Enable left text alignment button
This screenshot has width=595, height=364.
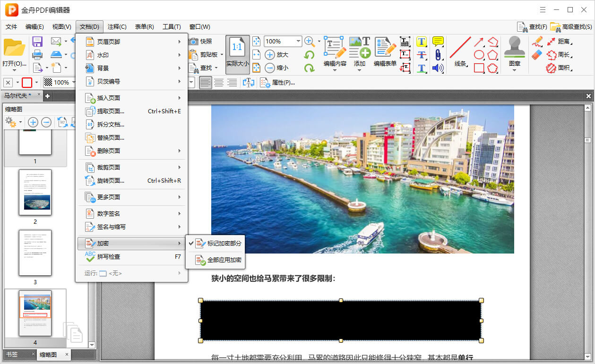pos(205,83)
